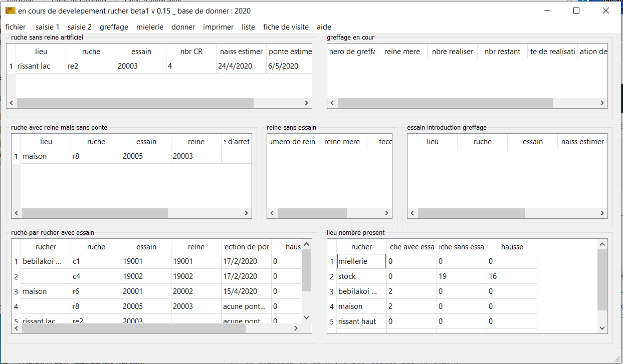Screen dimensions: 623x364
Task: Click essain 20005 cell in ruche avec reine
Action: [x=146, y=156]
